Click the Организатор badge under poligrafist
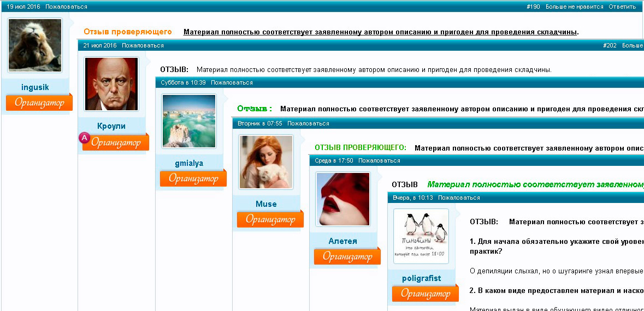The image size is (644, 311). (425, 294)
